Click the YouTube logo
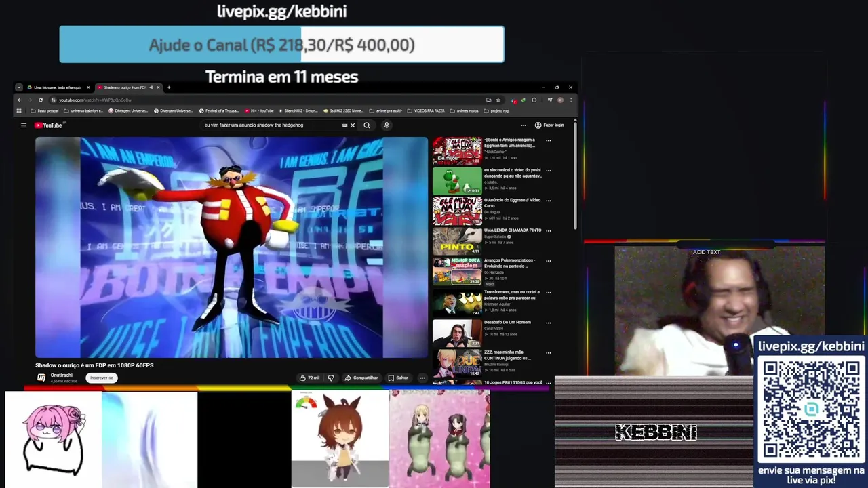 pyautogui.click(x=48, y=125)
